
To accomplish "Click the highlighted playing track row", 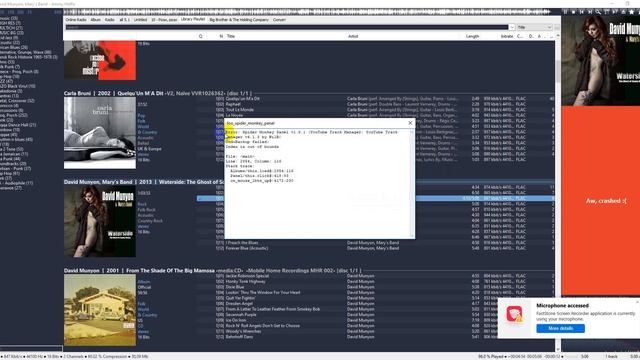I will tap(375, 198).
